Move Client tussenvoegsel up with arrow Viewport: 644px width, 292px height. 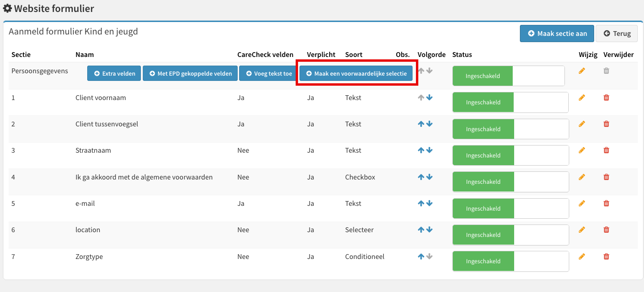pos(421,124)
